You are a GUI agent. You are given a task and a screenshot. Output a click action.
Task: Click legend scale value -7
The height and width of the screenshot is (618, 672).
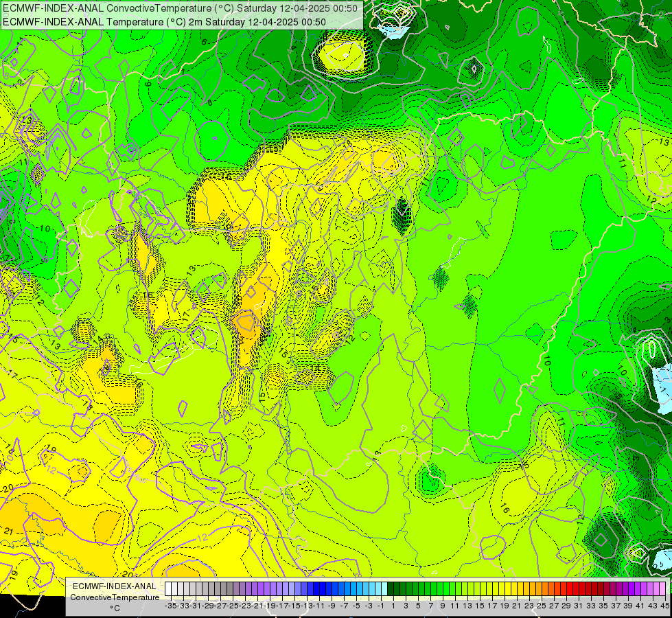(x=344, y=606)
